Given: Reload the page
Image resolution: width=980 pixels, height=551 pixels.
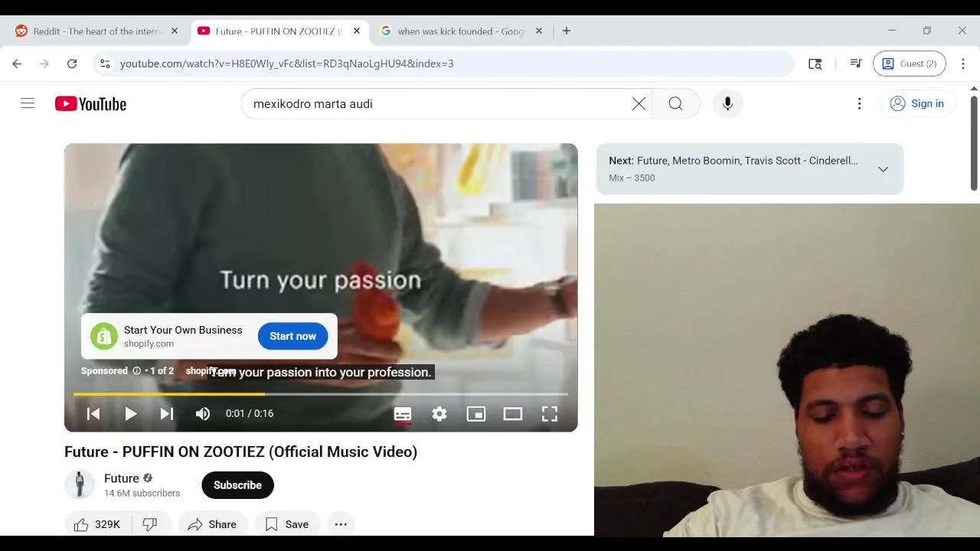Looking at the screenshot, I should point(72,64).
